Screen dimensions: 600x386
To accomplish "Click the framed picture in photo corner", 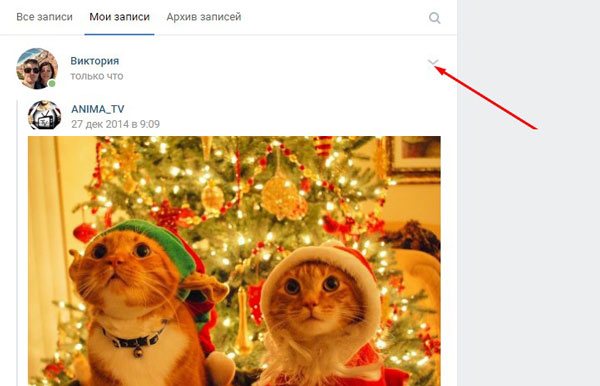I will click(413, 159).
